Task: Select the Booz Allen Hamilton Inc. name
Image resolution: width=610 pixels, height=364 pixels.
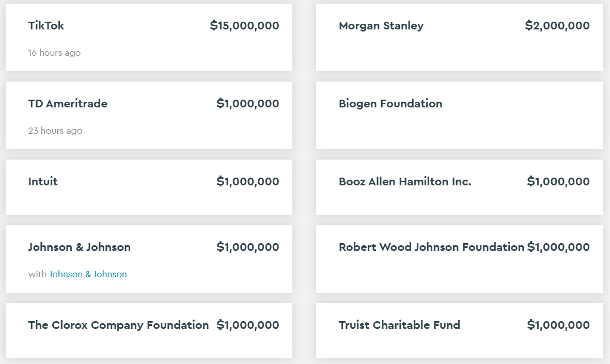Action: [x=405, y=182]
